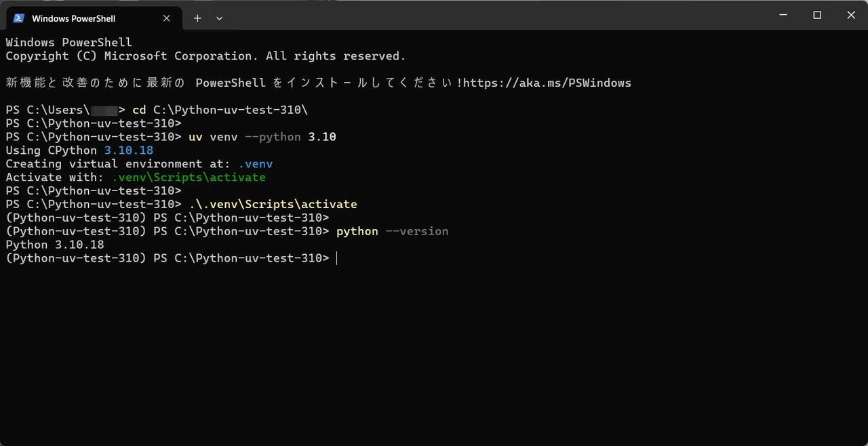
Task: Close the Windows PowerShell tab
Action: pyautogui.click(x=167, y=18)
